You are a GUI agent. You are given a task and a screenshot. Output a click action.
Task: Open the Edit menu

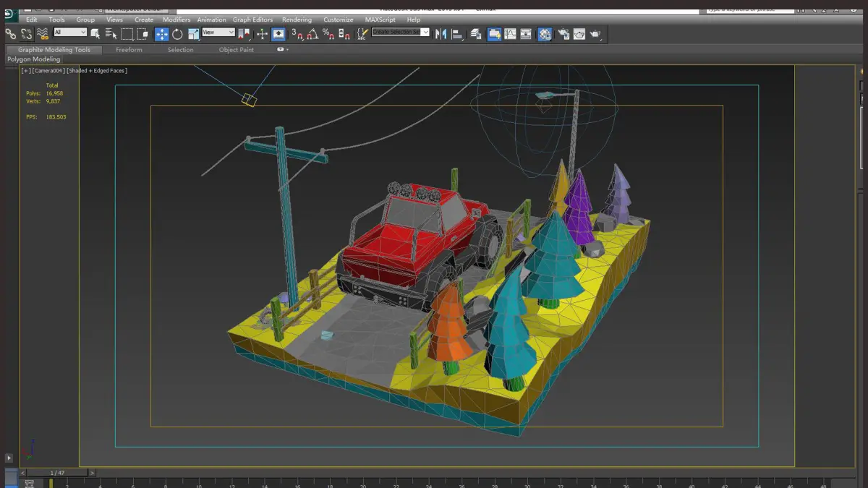(32, 20)
